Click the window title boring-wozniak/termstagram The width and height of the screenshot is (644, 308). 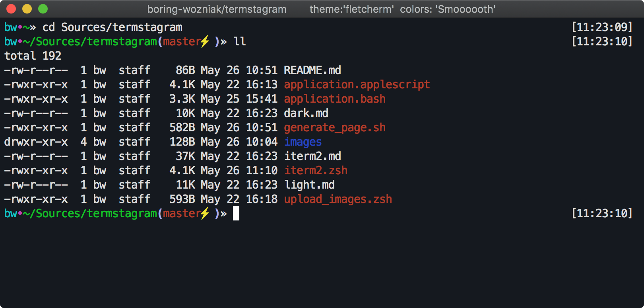pyautogui.click(x=217, y=9)
